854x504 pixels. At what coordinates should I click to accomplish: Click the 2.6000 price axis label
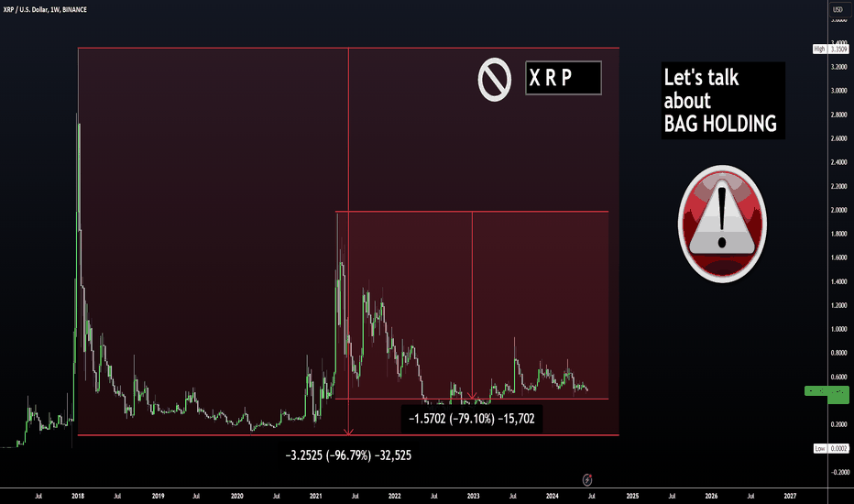838,138
